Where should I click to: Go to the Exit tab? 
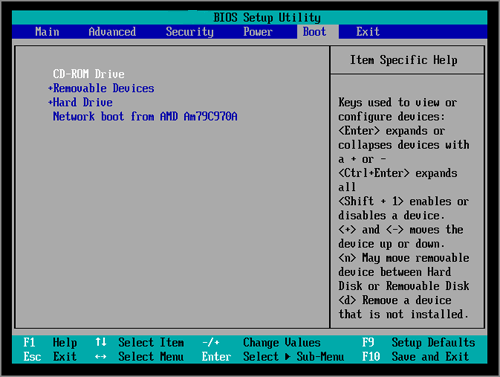click(x=368, y=32)
